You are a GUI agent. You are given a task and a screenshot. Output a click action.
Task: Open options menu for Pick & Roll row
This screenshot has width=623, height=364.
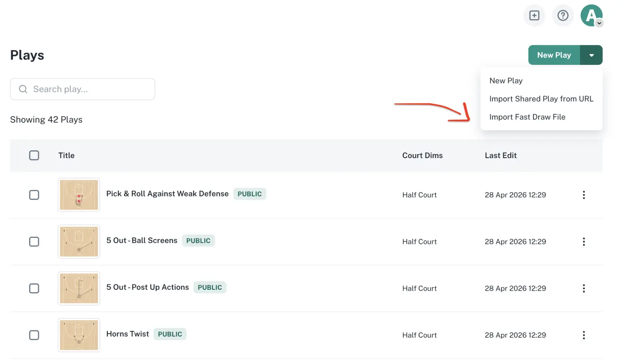point(584,195)
